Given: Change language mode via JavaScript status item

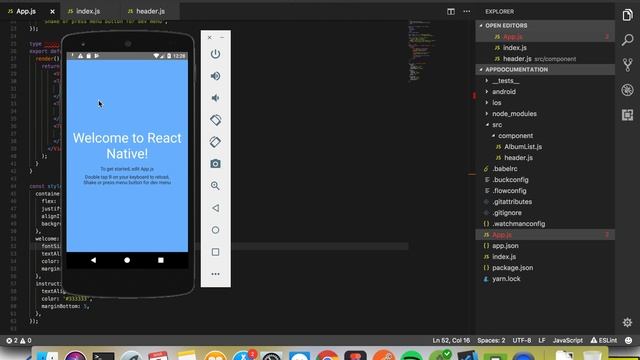Looking at the screenshot, I should [x=568, y=340].
